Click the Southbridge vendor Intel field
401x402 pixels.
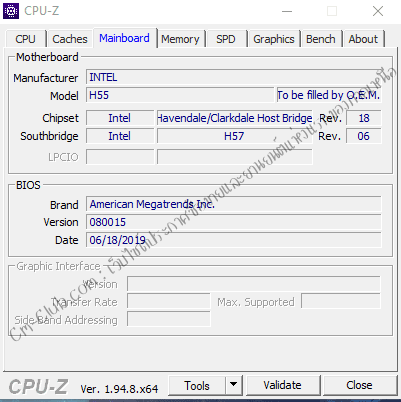[120, 136]
